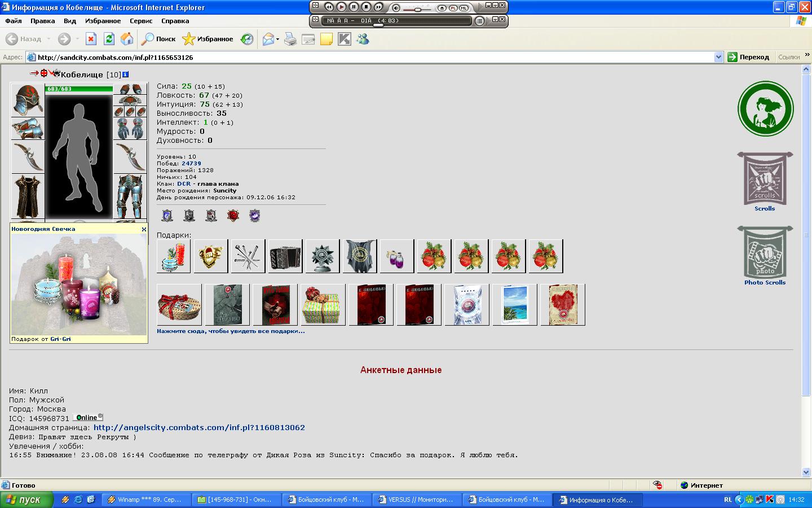Open the Правка menu
Screen dimensions: 812x508
pyautogui.click(x=43, y=21)
